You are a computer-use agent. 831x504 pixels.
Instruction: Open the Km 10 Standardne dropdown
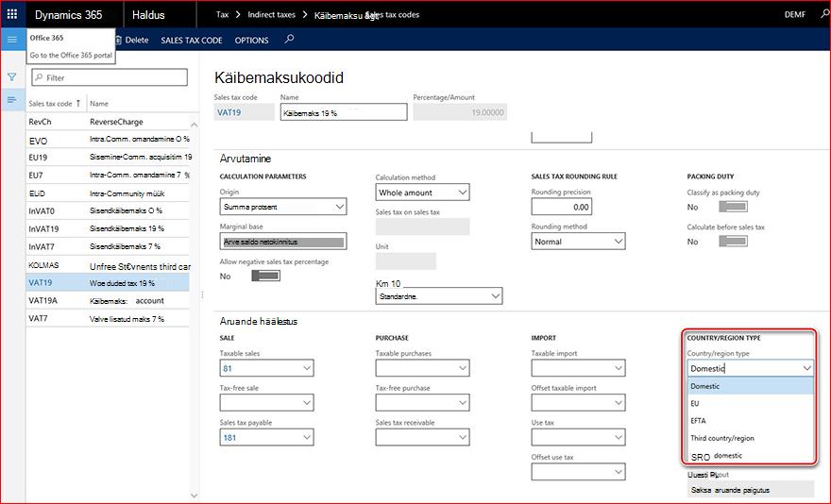tap(439, 296)
